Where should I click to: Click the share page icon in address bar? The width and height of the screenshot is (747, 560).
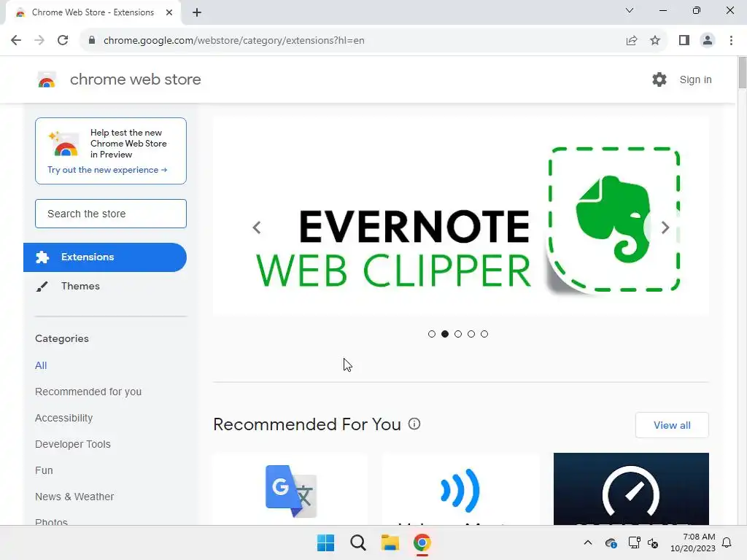pyautogui.click(x=632, y=41)
